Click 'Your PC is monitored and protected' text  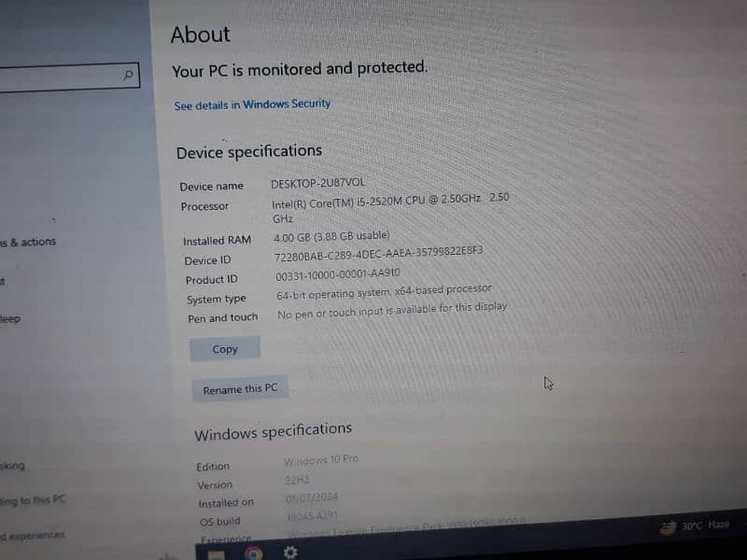point(300,69)
